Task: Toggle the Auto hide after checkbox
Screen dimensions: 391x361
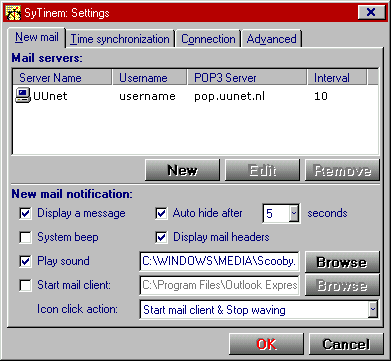Action: (x=161, y=214)
